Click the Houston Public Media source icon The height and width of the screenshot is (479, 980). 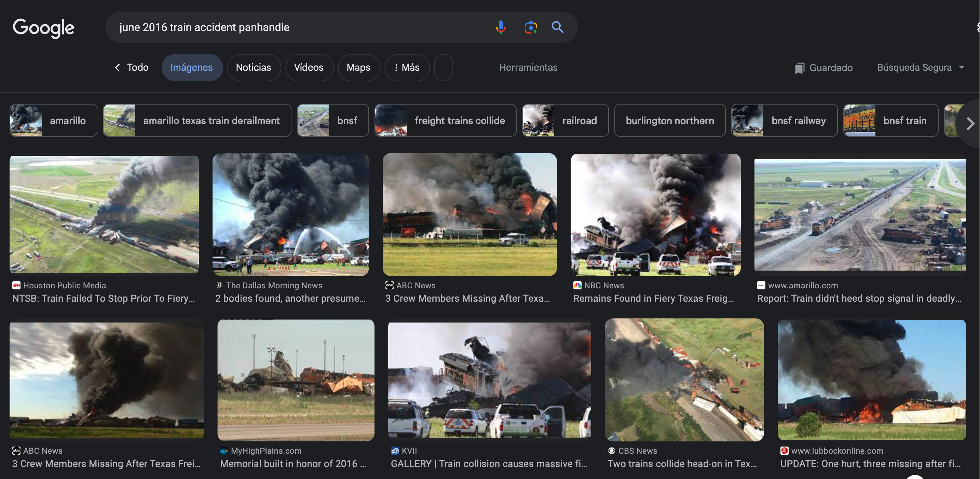(16, 285)
